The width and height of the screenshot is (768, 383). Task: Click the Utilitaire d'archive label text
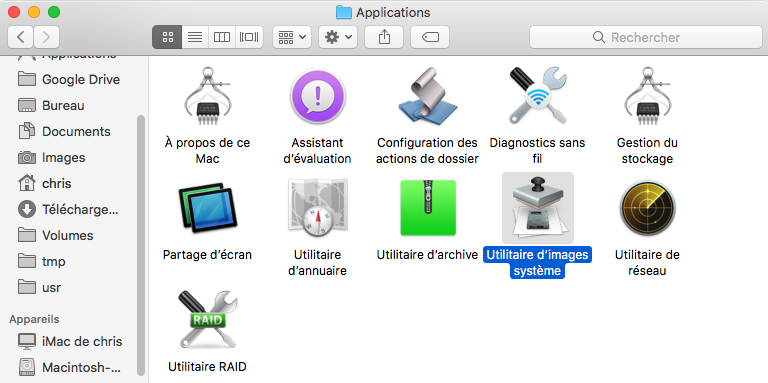click(x=427, y=255)
